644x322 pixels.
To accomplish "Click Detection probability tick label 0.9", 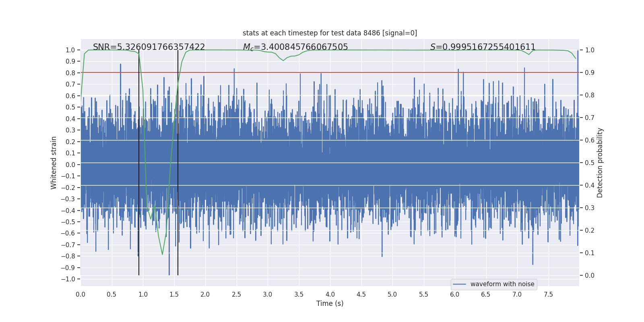I will [x=590, y=72].
